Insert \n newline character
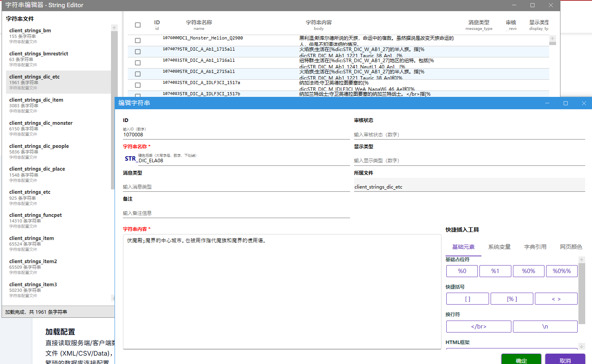This screenshot has width=592, height=364. [545, 327]
